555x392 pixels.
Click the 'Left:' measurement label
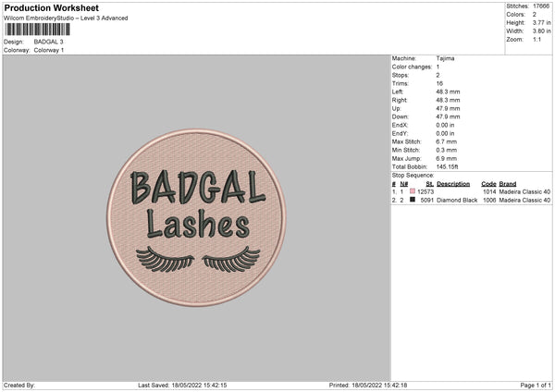[398, 92]
